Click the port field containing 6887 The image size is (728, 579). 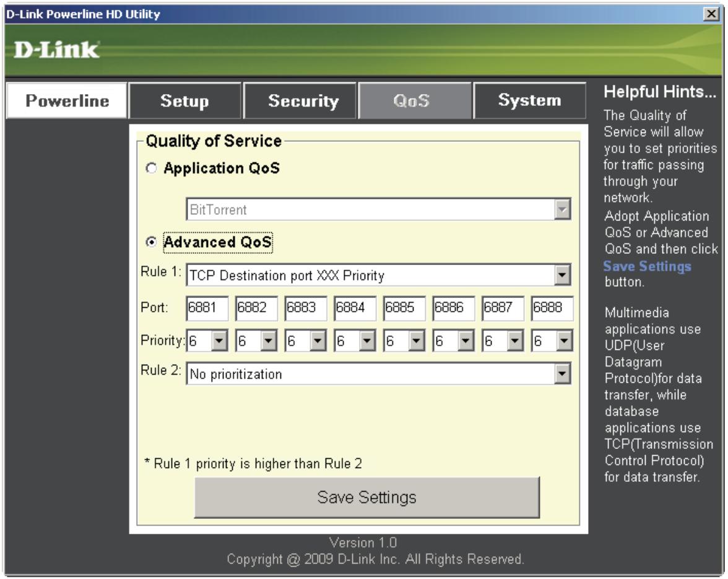coord(503,308)
